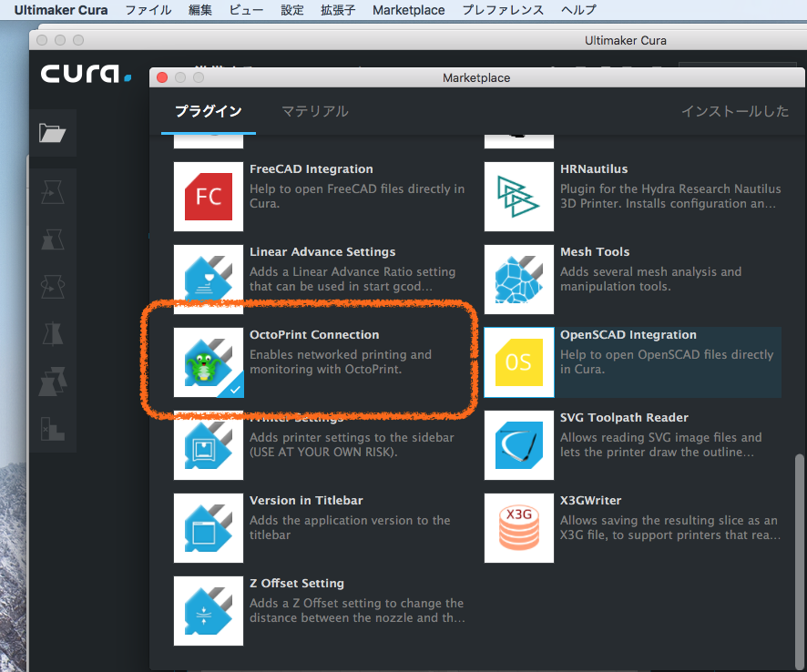The width and height of the screenshot is (807, 672).
Task: Select the second Cura tool in left sidebar
Action: pos(53,239)
